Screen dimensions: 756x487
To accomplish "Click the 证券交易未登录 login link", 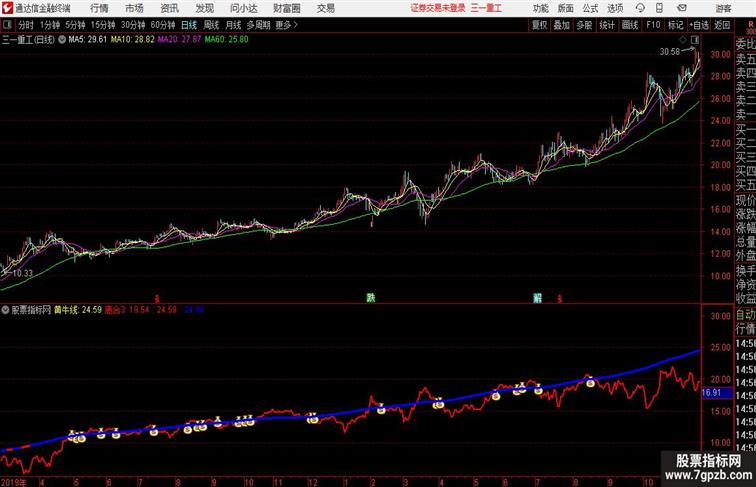I will pos(438,8).
